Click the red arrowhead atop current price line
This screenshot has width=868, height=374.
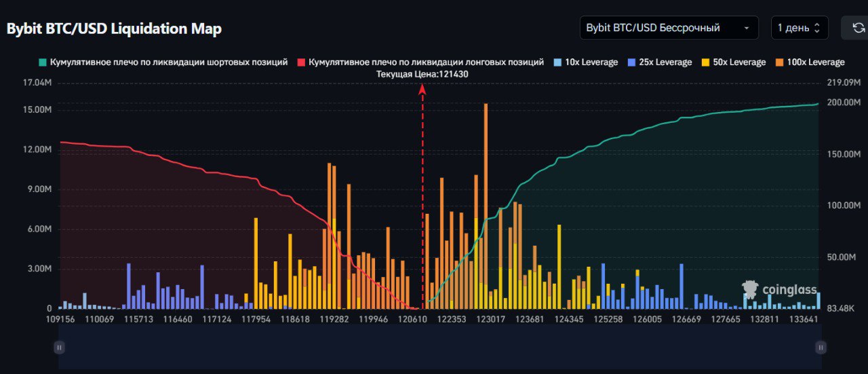tap(422, 88)
